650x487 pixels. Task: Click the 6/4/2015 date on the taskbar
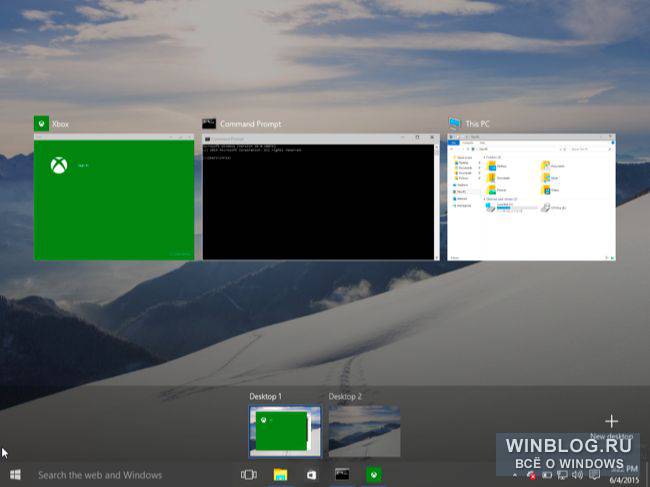click(x=624, y=480)
